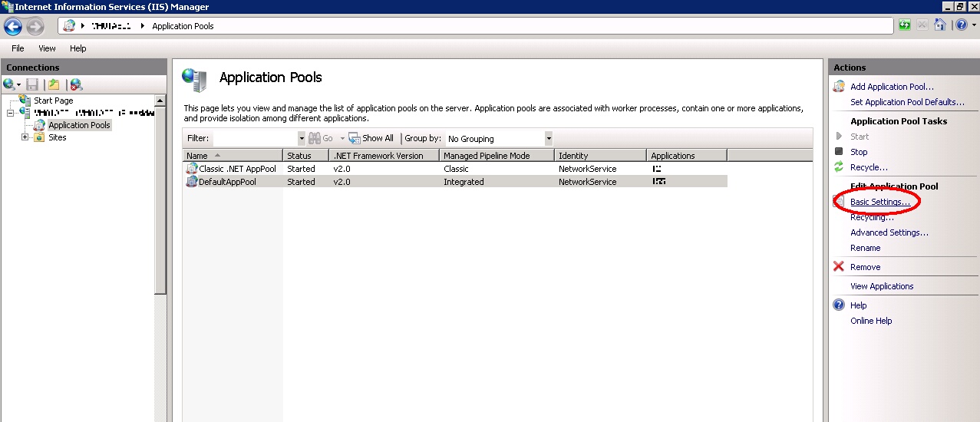The image size is (980, 422).
Task: Click the Basic Settings link
Action: (879, 202)
